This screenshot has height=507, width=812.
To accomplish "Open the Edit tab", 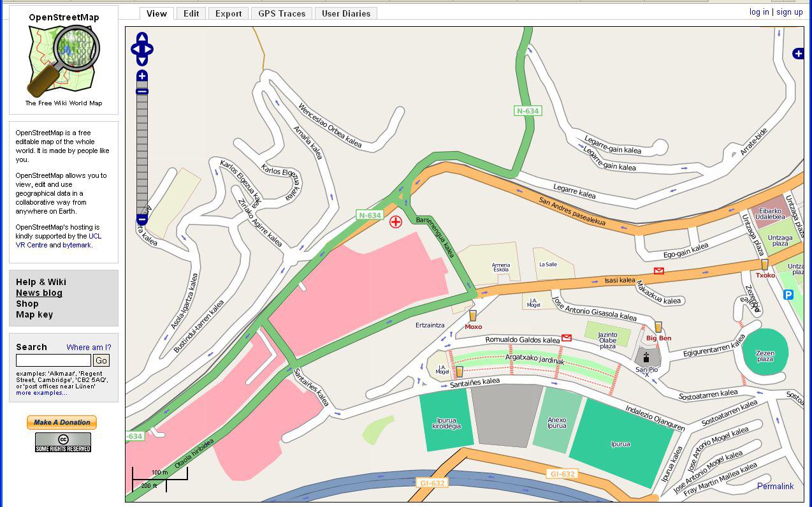I will coord(191,13).
